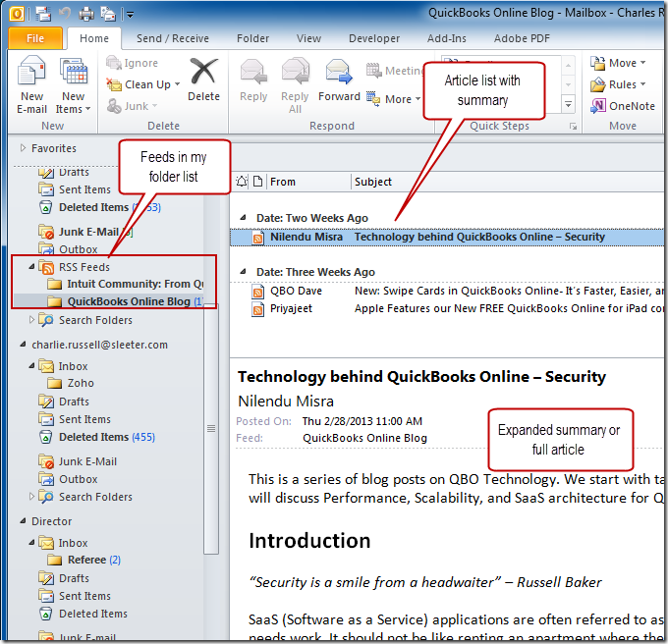Open Clean Up dropdown arrow

click(177, 84)
